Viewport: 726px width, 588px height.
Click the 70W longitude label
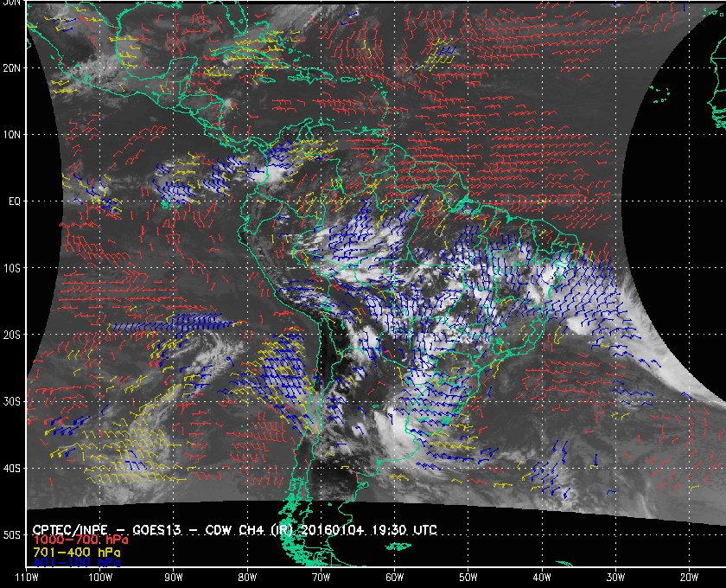(x=321, y=578)
